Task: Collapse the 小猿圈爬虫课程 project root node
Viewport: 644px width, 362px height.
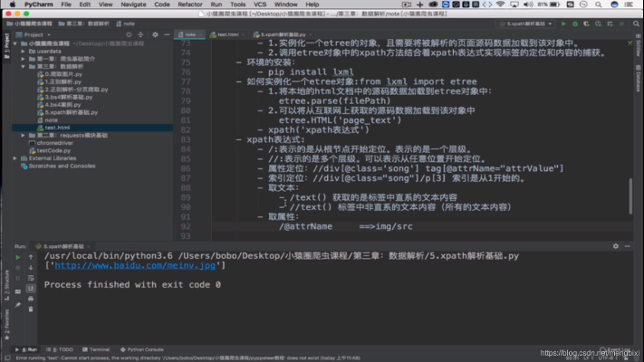Action: point(15,43)
